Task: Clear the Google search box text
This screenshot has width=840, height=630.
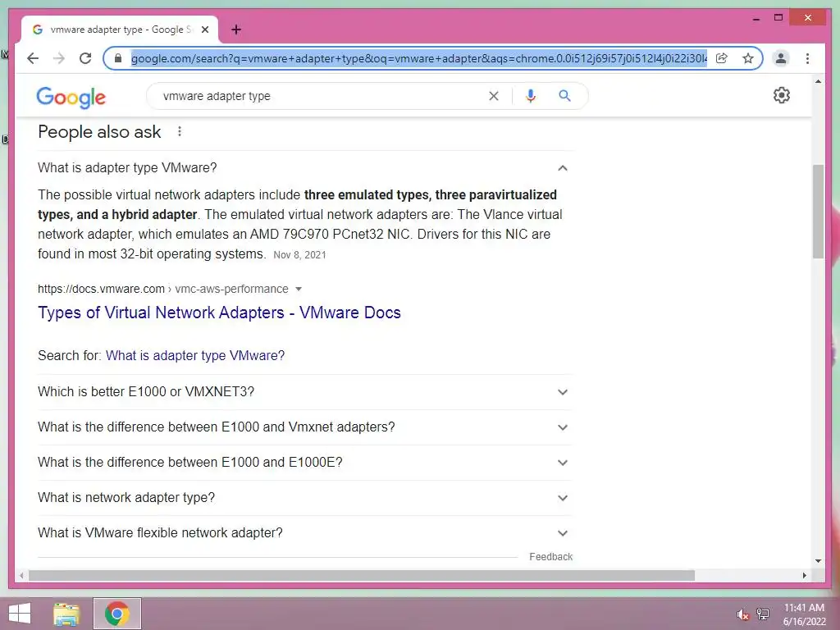Action: (493, 96)
